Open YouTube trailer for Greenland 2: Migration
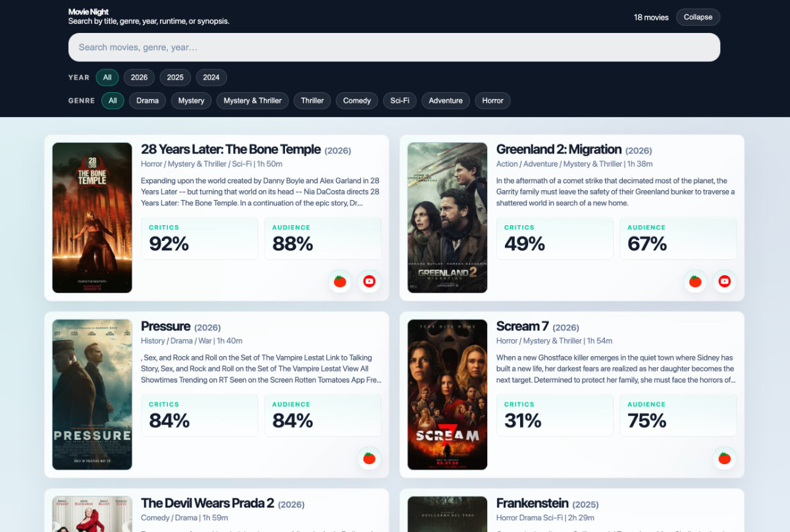 pos(725,281)
